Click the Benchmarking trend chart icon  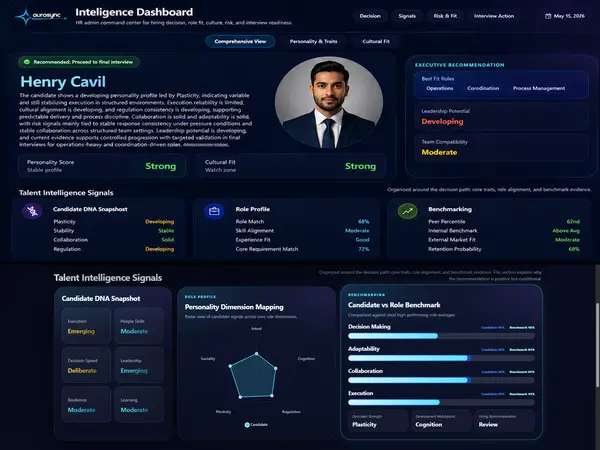coord(408,211)
